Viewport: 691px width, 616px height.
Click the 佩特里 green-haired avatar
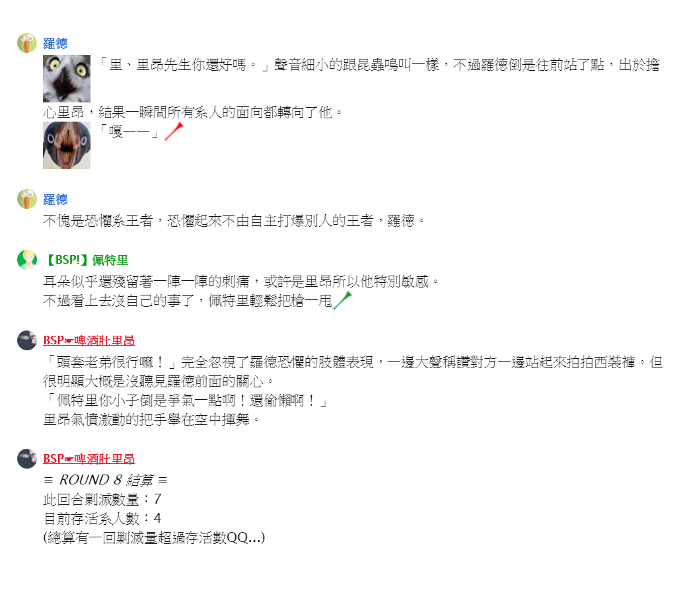(27, 260)
